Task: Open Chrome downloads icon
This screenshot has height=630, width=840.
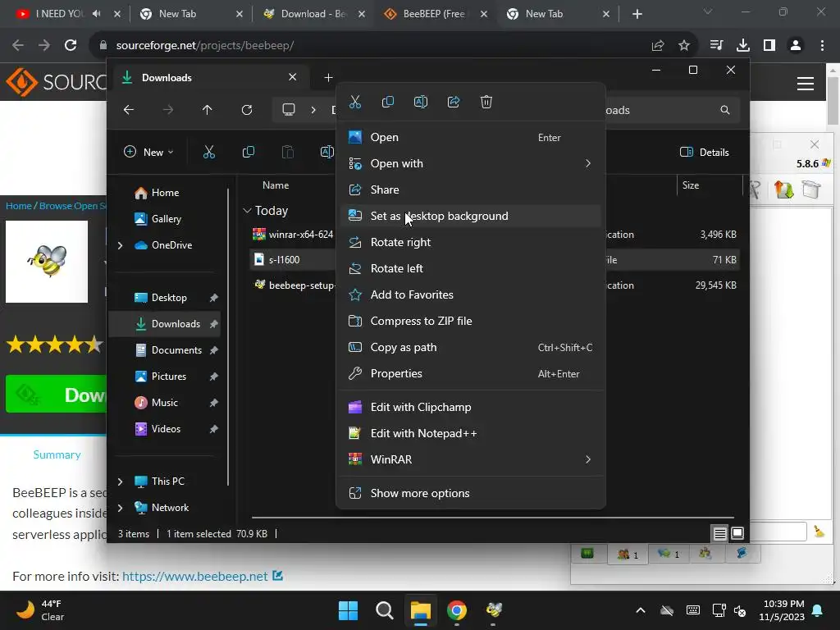Action: [x=743, y=46]
